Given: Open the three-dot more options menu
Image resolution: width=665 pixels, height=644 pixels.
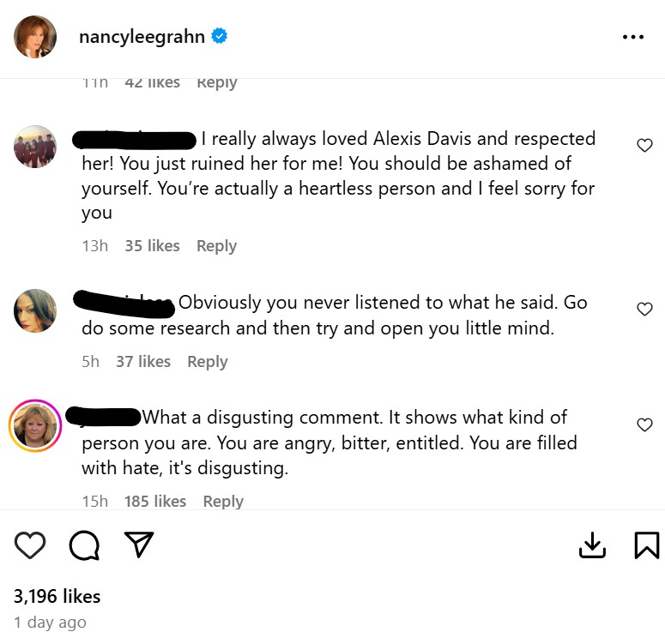Looking at the screenshot, I should click(x=632, y=37).
